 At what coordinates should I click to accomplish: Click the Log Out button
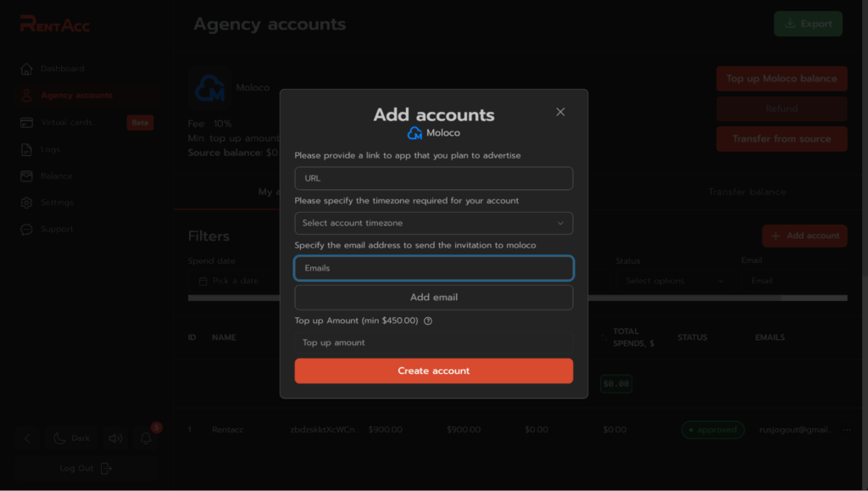click(x=86, y=468)
